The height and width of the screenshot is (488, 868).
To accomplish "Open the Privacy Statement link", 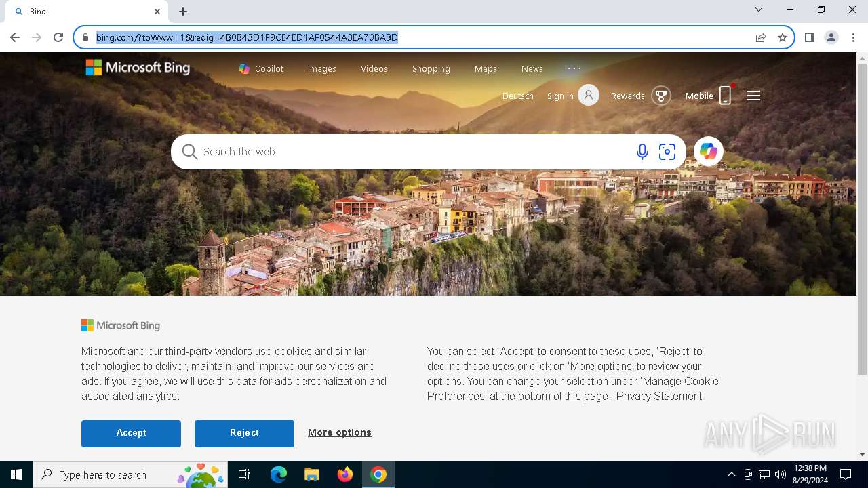I will pyautogui.click(x=659, y=396).
